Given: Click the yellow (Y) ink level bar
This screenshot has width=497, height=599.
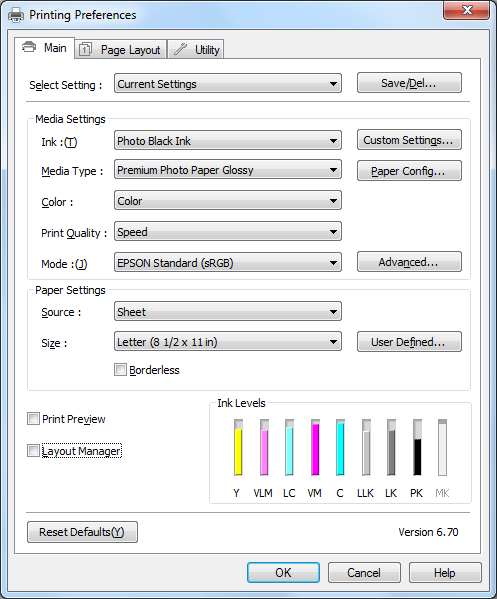Looking at the screenshot, I should tap(238, 447).
